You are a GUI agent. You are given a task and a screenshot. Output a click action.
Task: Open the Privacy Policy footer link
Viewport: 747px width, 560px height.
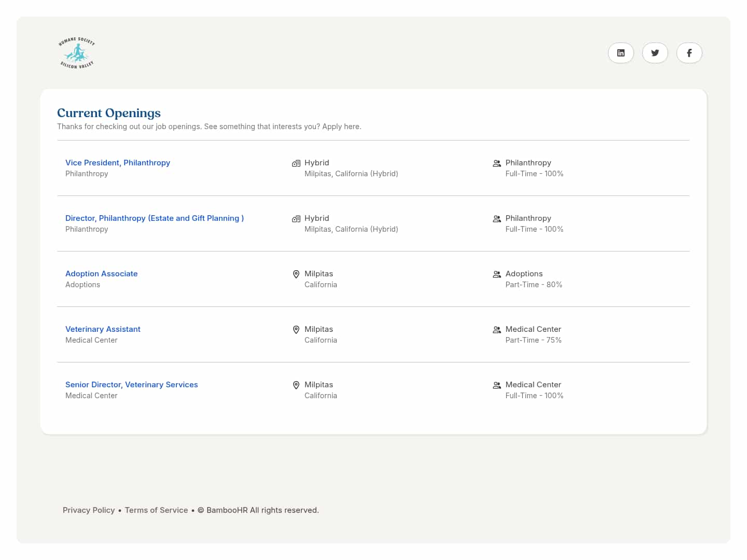[x=89, y=510]
